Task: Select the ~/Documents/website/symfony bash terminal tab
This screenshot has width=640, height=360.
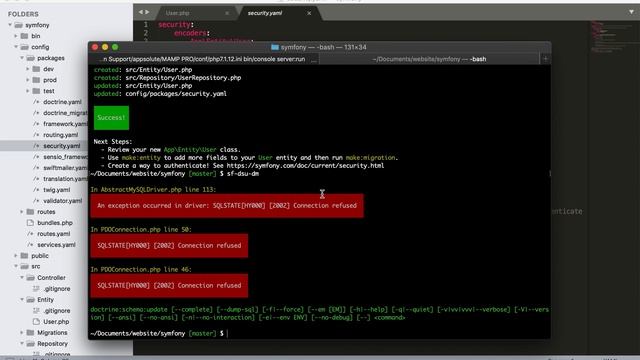Action: (429, 59)
